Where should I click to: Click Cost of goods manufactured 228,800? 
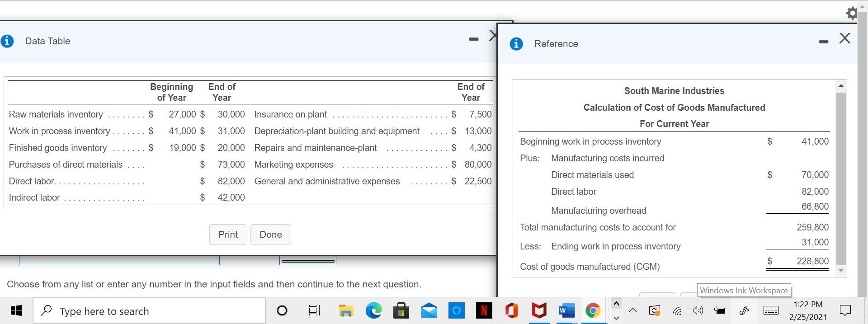[x=812, y=261]
